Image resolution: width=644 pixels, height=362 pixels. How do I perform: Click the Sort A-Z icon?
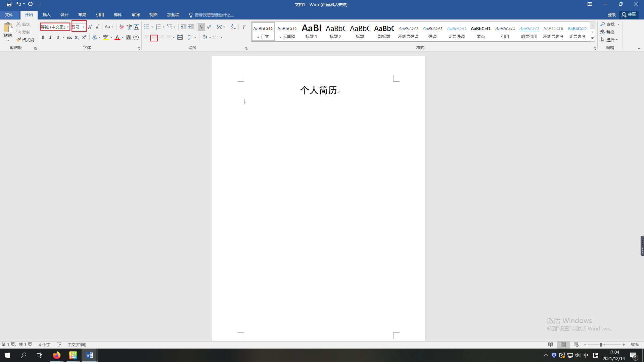click(233, 27)
